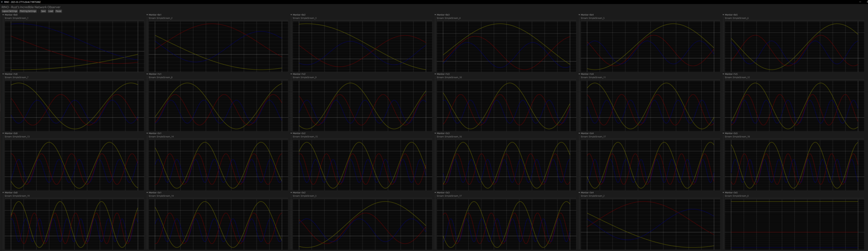Toggle the Monitor r2c1 collapse arrow

click(x=147, y=133)
